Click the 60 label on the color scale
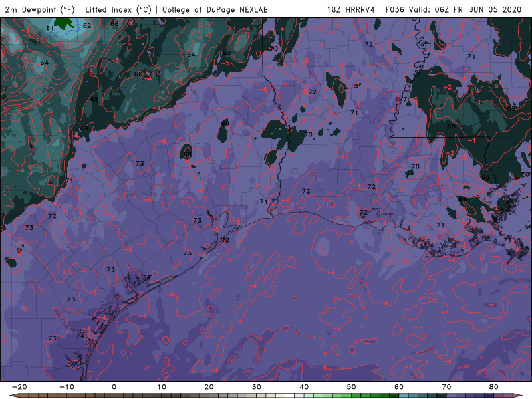The height and width of the screenshot is (399, 532). tap(399, 387)
